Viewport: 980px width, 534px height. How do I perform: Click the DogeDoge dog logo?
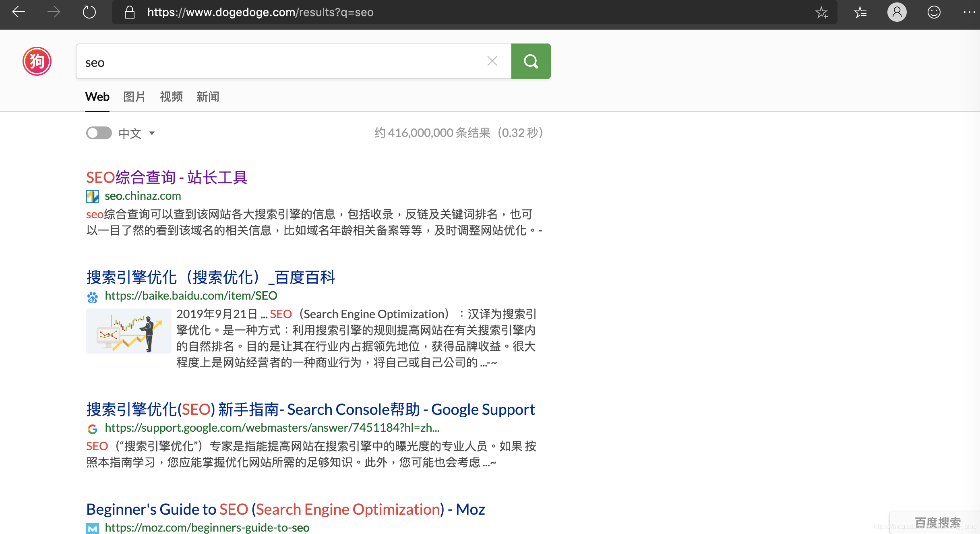pos(37,61)
